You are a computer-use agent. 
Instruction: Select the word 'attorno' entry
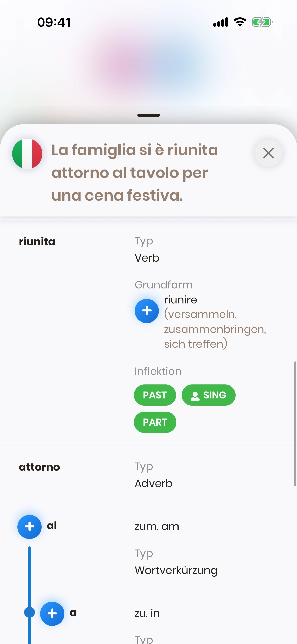tap(39, 467)
